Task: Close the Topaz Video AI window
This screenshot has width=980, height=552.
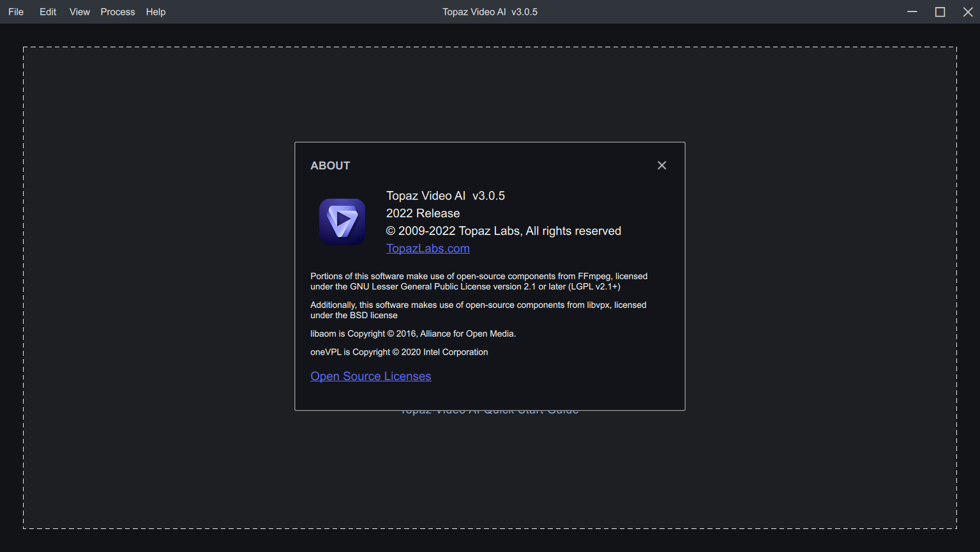Action: (968, 12)
